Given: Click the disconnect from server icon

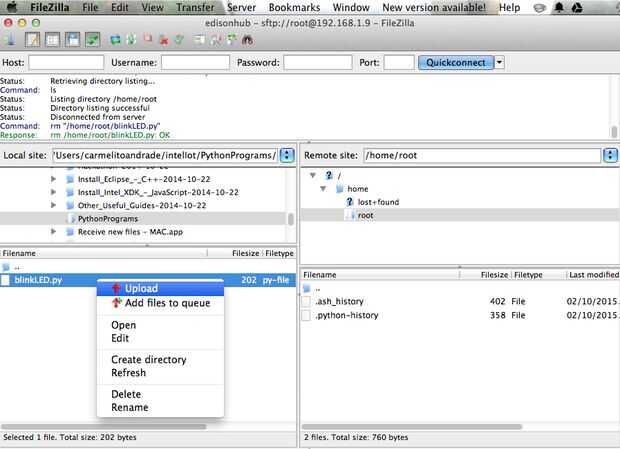Looking at the screenshot, I should pos(164,40).
